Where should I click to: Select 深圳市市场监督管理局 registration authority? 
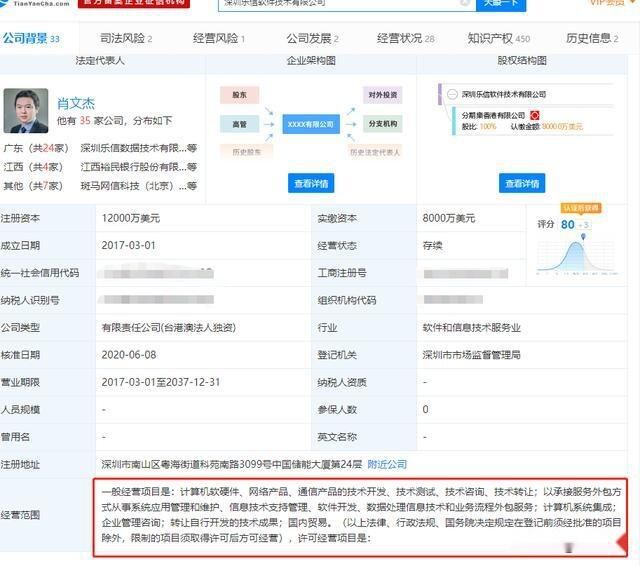coord(471,355)
